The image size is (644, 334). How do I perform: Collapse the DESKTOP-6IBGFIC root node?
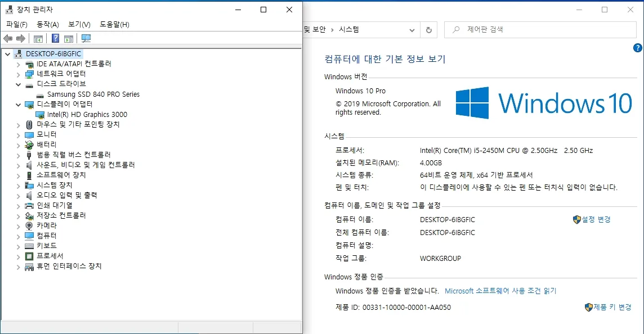pos(7,54)
